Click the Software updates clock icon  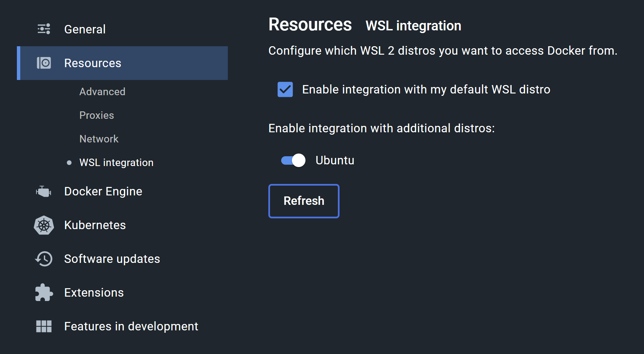click(44, 259)
